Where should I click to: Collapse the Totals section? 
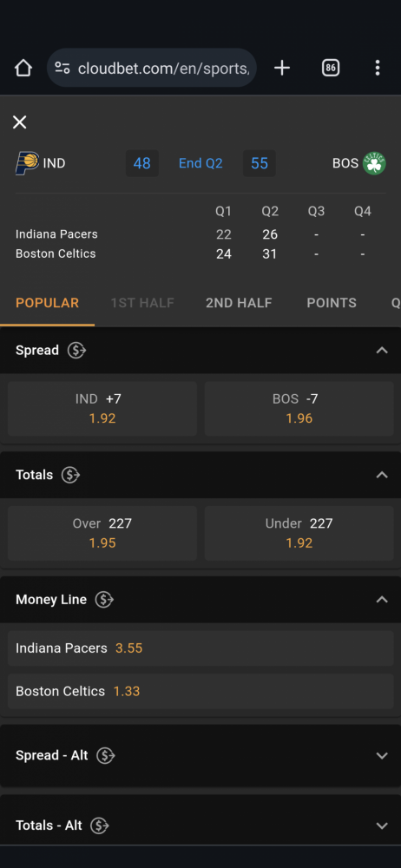click(x=382, y=475)
